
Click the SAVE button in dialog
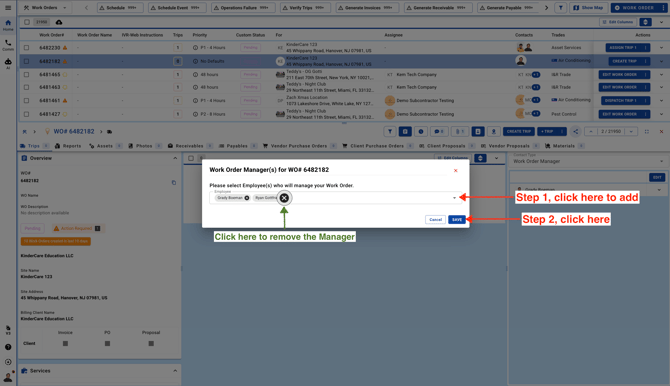click(457, 220)
